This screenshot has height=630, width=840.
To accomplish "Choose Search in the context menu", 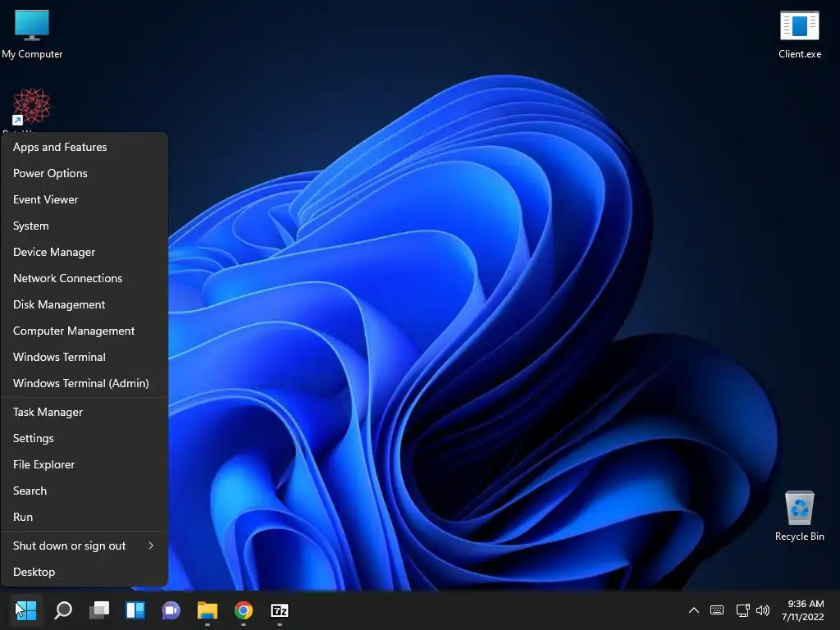I will point(84,491).
